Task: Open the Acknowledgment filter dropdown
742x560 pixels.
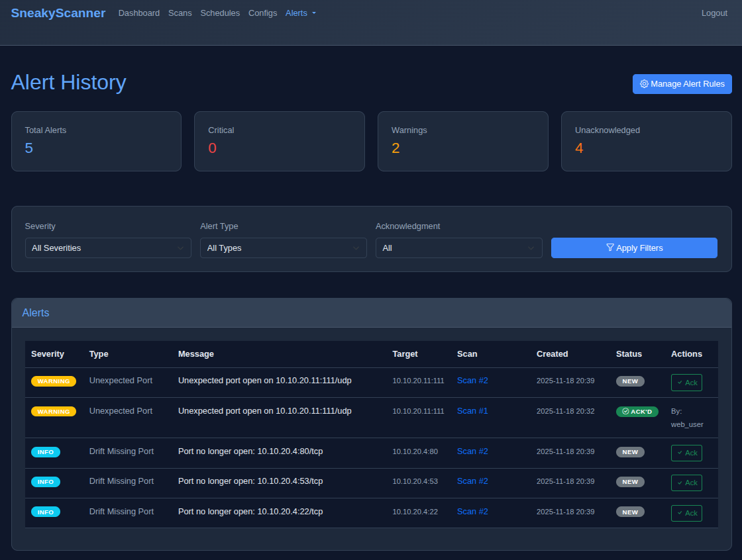Action: (x=458, y=248)
